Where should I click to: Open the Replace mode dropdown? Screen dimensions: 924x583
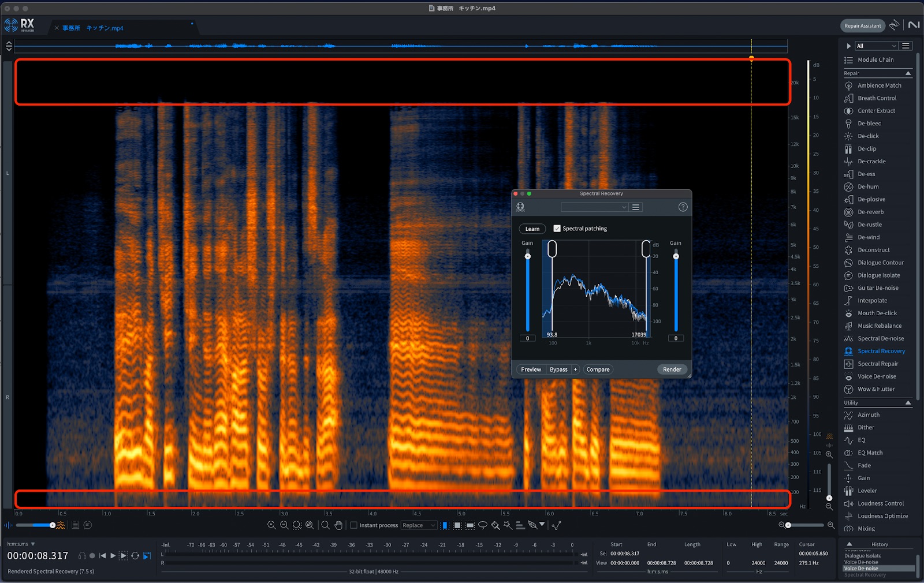(418, 525)
